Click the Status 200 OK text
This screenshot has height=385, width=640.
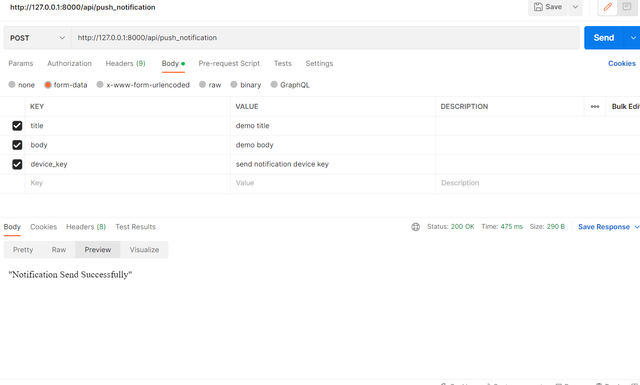coord(451,227)
